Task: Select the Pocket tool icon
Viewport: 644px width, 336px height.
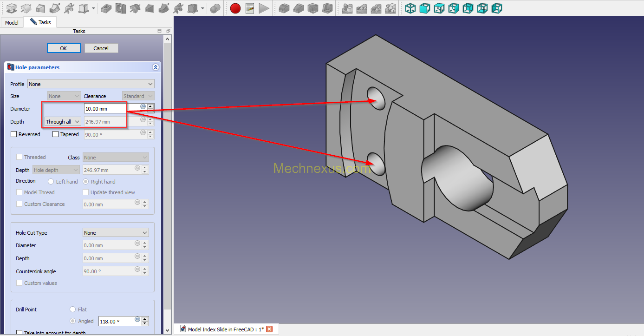Action: click(x=106, y=8)
